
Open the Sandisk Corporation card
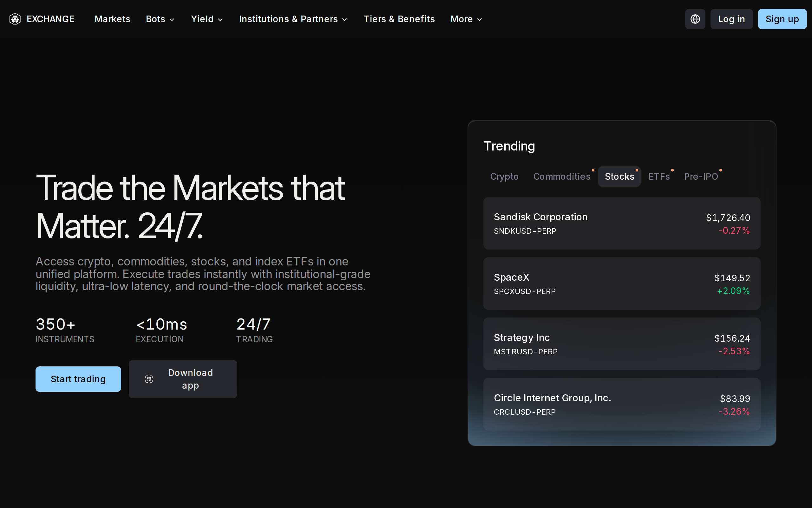622,223
